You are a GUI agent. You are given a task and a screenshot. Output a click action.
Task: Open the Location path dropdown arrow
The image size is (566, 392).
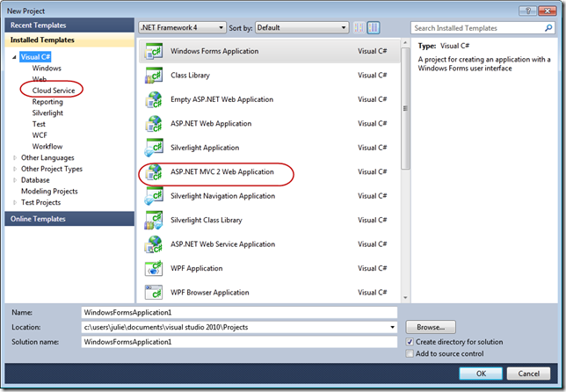392,327
